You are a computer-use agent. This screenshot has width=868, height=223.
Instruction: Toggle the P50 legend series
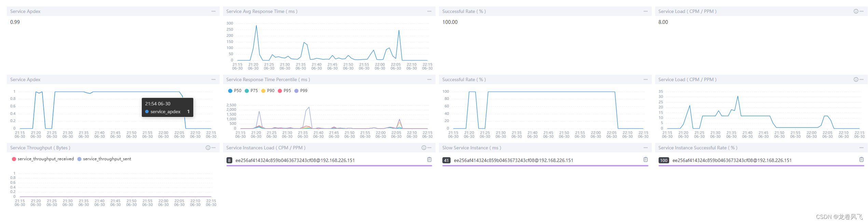pyautogui.click(x=235, y=91)
